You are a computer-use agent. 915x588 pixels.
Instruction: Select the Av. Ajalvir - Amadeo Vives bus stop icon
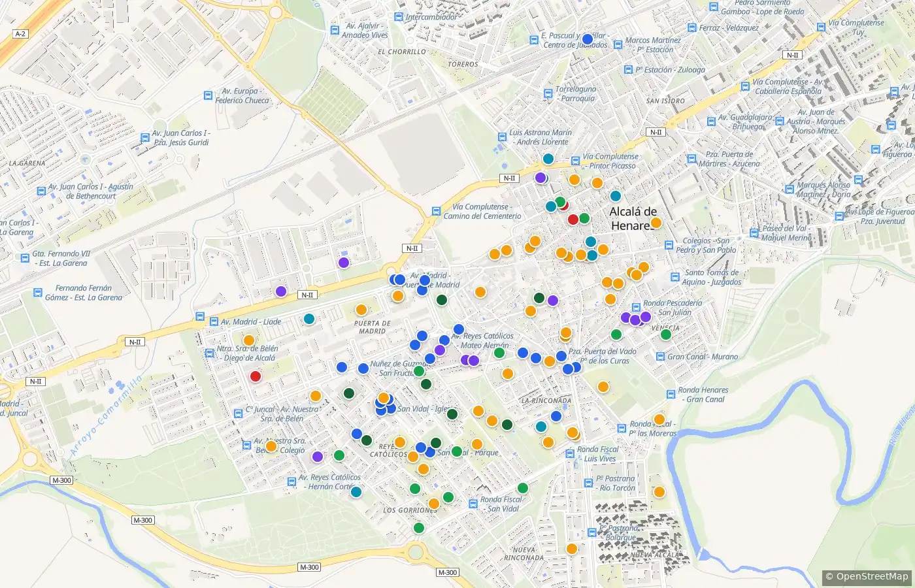(333, 31)
